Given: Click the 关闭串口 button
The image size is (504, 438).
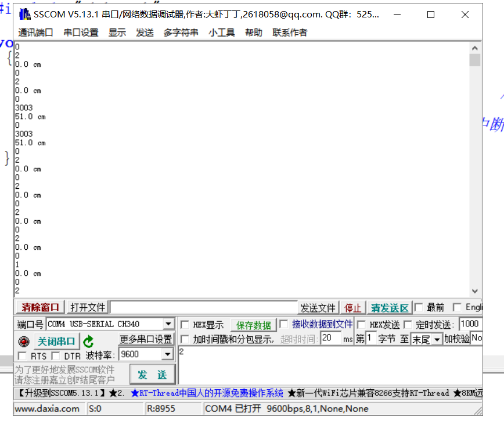Looking at the screenshot, I should pyautogui.click(x=56, y=341).
